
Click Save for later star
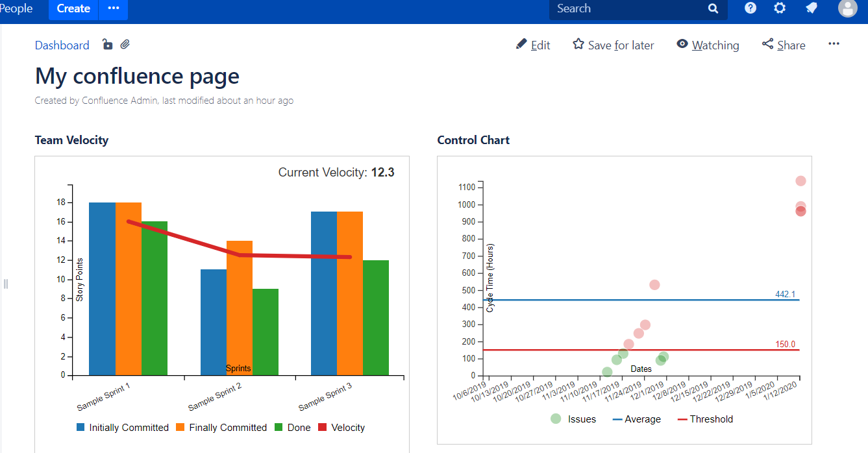(613, 45)
